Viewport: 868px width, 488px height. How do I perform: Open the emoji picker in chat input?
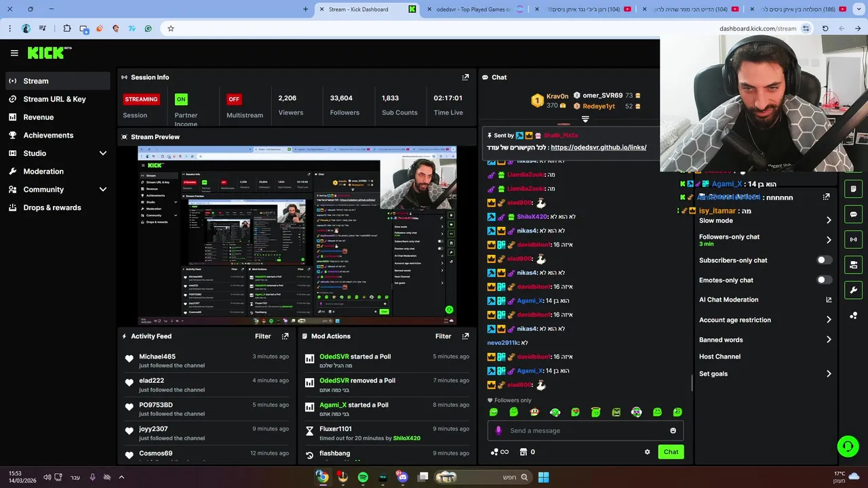(x=673, y=430)
